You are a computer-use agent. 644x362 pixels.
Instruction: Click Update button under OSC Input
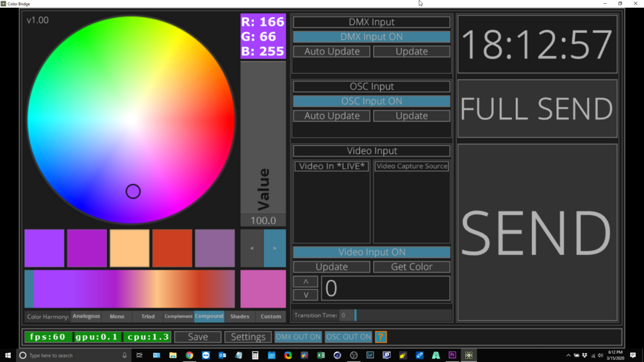click(411, 116)
